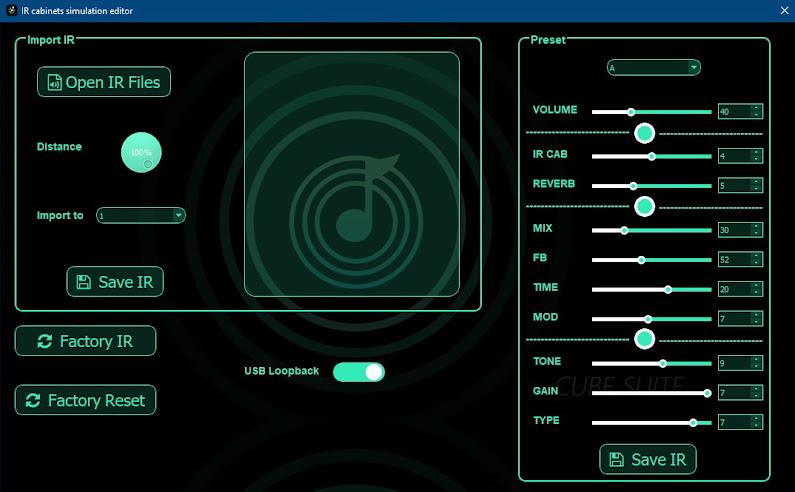Image resolution: width=795 pixels, height=492 pixels.
Task: Click the FB slider handle
Action: tap(641, 260)
